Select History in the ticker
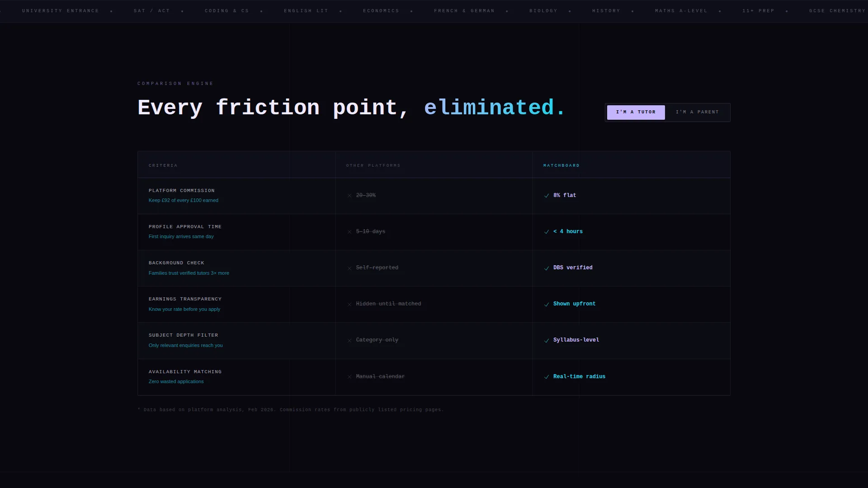The image size is (868, 488). click(x=606, y=11)
